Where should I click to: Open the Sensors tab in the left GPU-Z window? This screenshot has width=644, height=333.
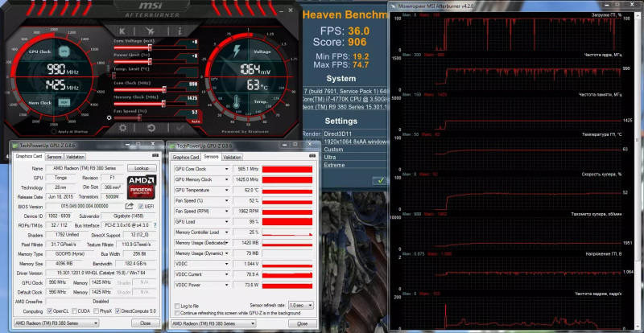pyautogui.click(x=54, y=156)
